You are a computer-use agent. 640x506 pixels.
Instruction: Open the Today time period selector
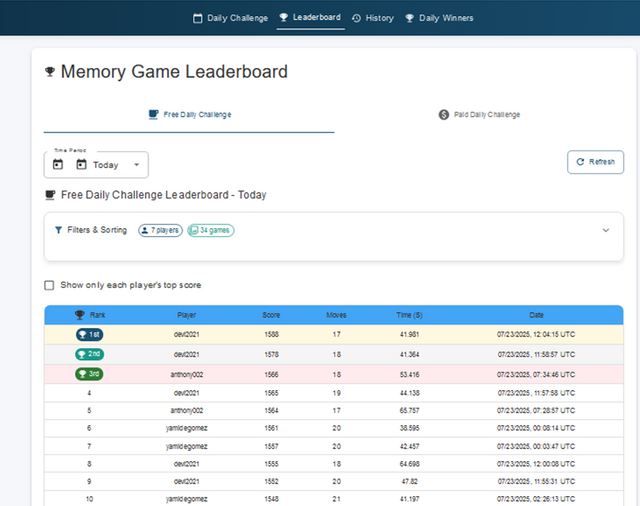96,165
